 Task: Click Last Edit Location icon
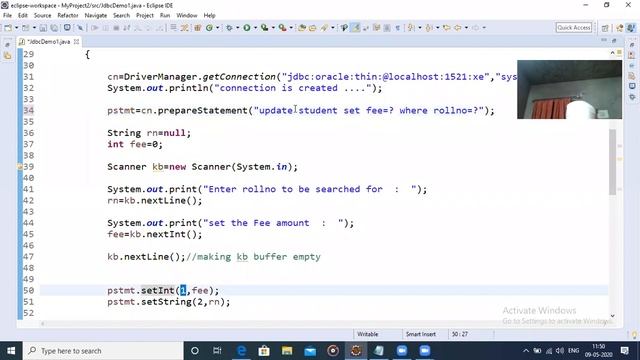pos(446,28)
